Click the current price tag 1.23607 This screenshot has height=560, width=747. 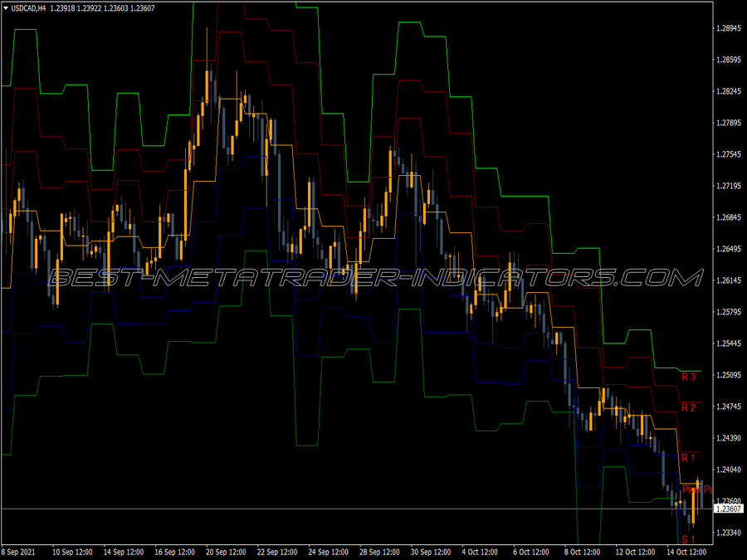pos(729,509)
